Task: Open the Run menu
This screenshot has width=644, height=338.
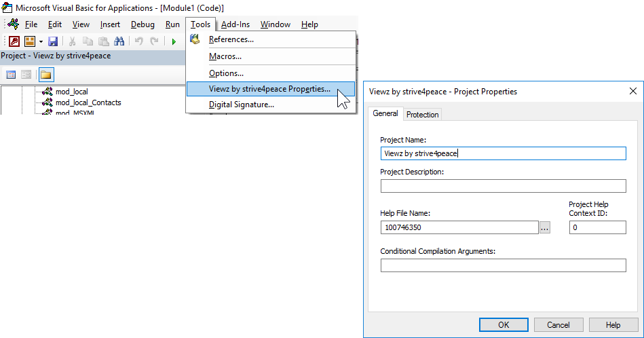Action: click(x=172, y=24)
